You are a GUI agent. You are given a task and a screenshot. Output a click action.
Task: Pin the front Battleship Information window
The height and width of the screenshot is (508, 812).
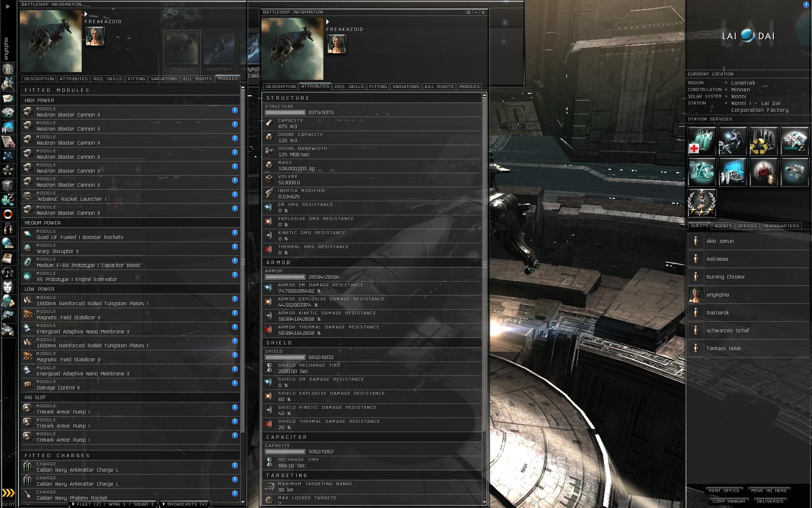[468, 12]
